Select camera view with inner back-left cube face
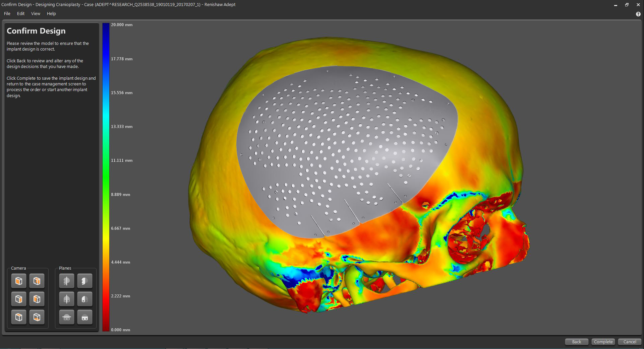This screenshot has height=349, width=644. [x=37, y=299]
